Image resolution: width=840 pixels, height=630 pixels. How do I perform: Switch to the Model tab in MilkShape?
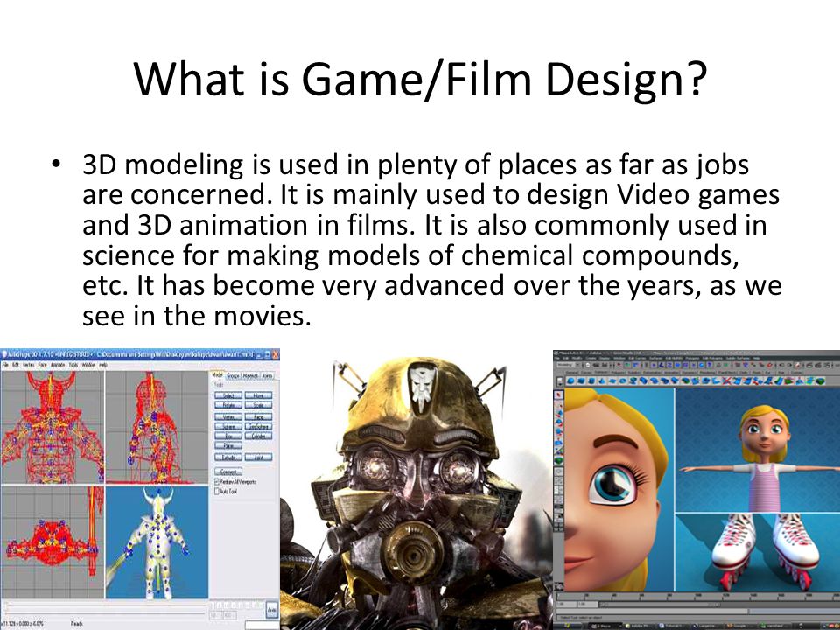217,375
